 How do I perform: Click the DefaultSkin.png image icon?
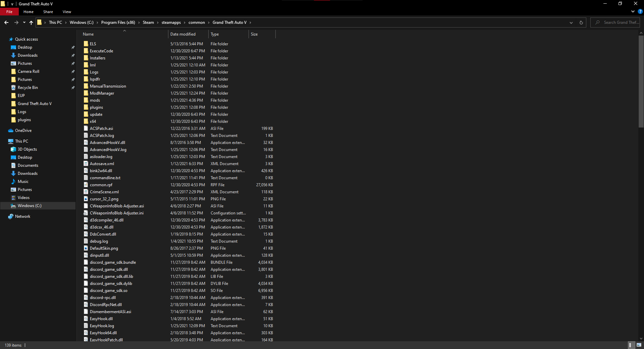click(x=86, y=248)
